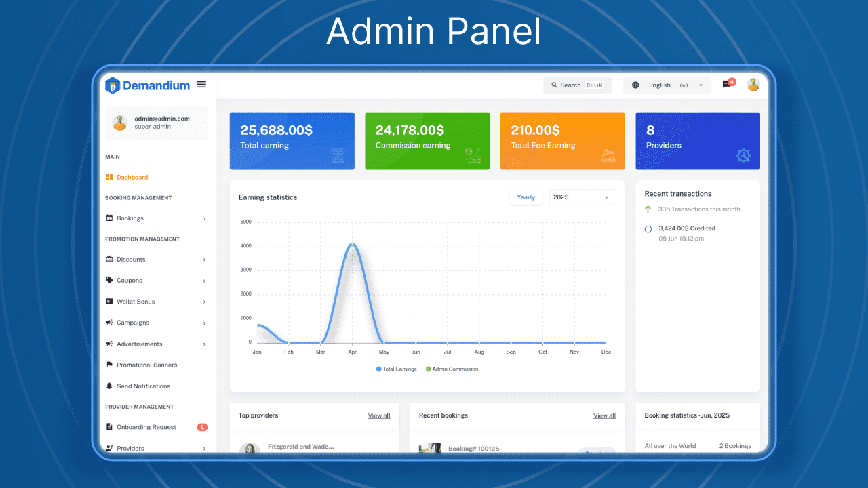This screenshot has height=488, width=868.
Task: Open the 2025 year dropdown
Action: pos(582,197)
